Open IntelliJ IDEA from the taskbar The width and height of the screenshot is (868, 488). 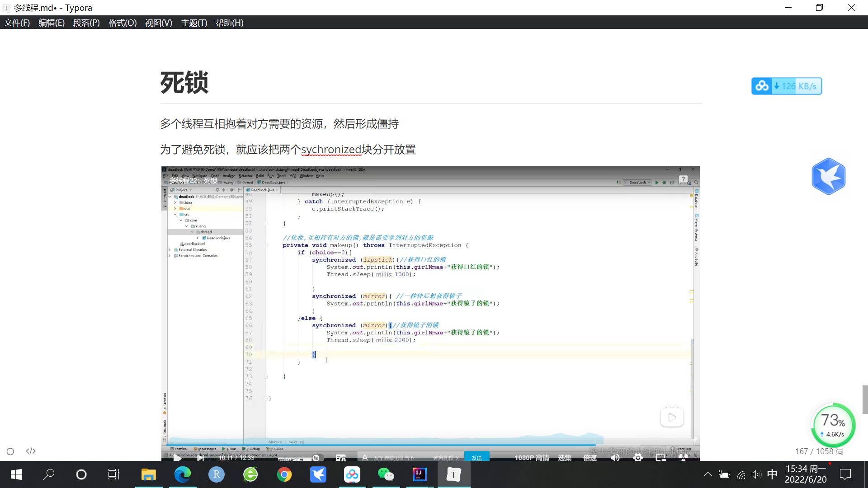click(x=420, y=474)
